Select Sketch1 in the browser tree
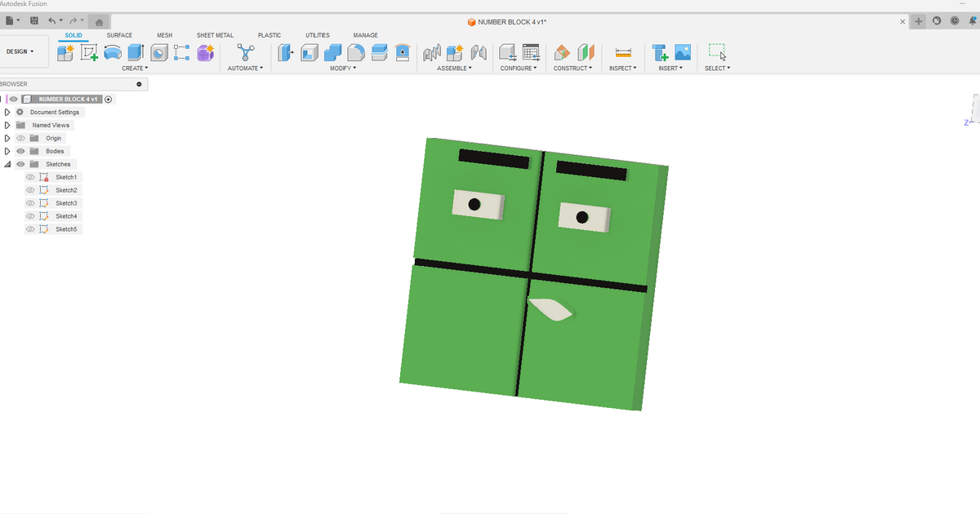 click(x=66, y=177)
